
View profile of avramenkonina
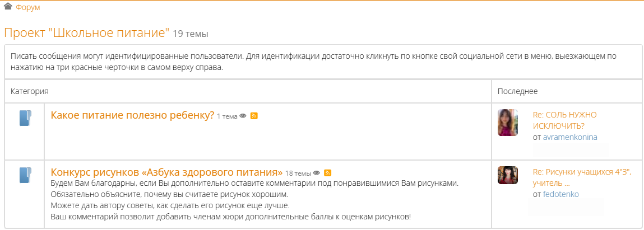[x=574, y=137]
